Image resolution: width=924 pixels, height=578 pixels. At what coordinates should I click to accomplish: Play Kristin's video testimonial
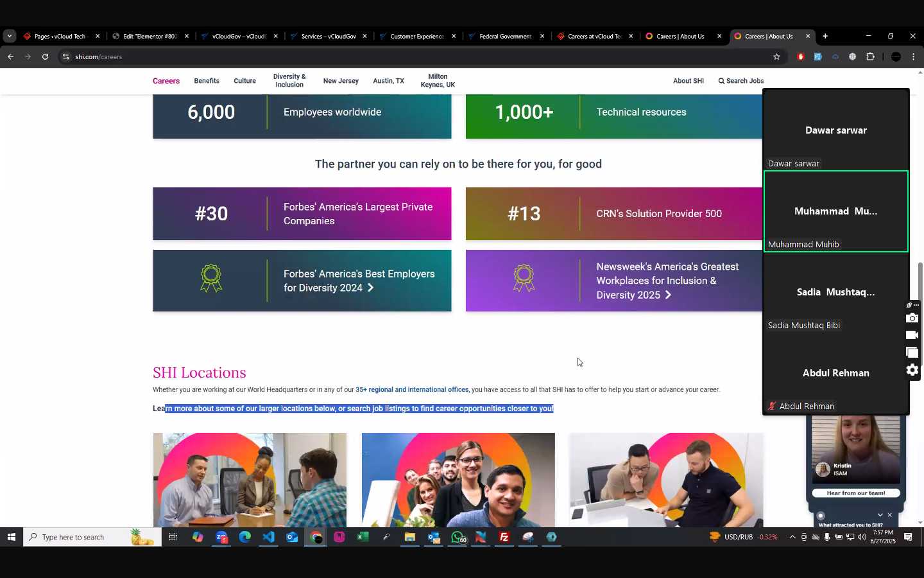click(856, 450)
